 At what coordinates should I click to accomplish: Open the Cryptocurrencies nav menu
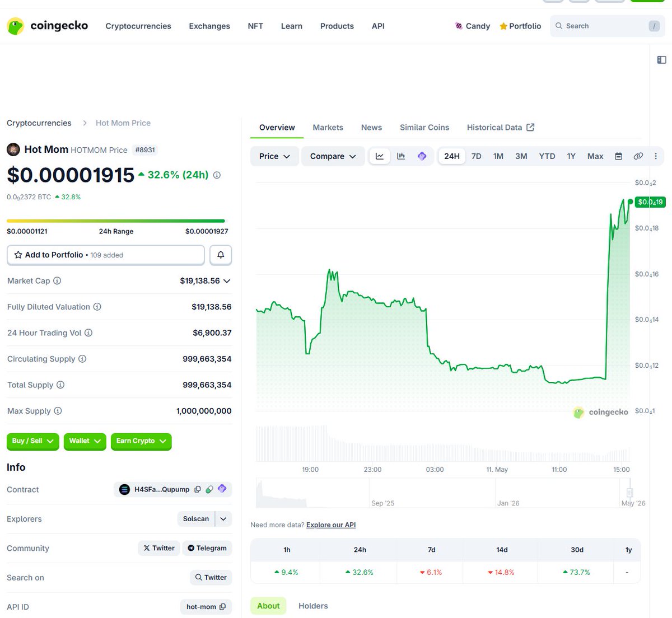click(138, 26)
